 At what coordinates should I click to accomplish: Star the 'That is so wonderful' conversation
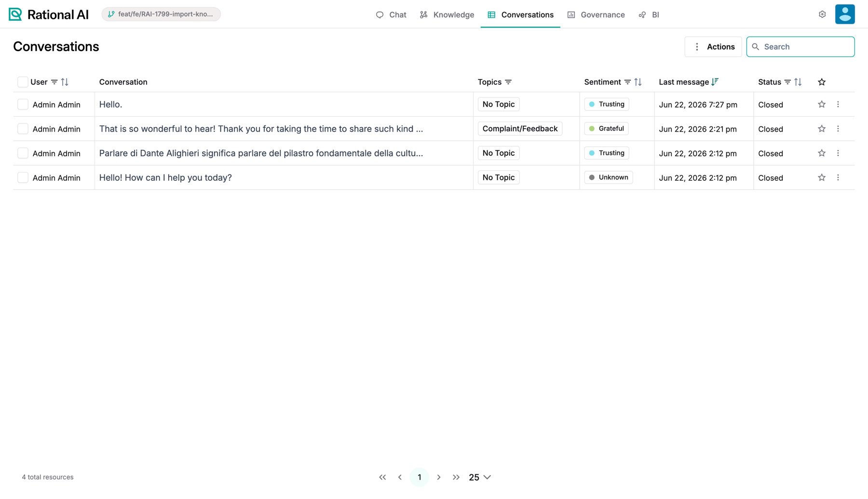[x=822, y=129]
